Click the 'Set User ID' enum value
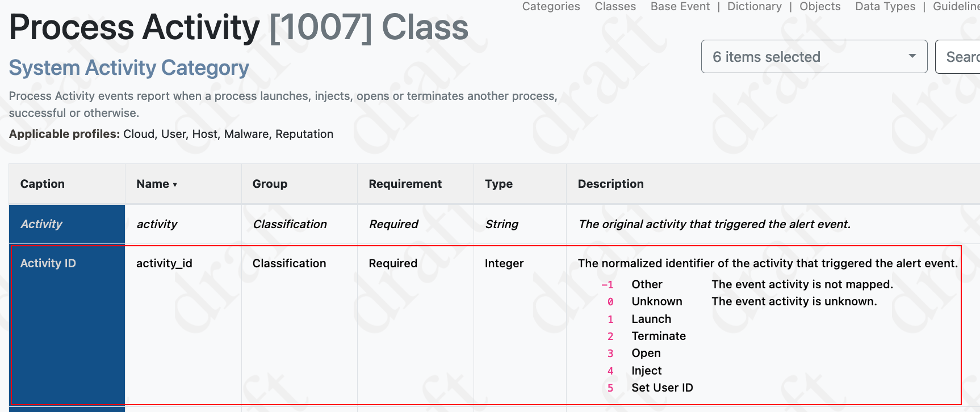The image size is (980, 412). pos(662,388)
